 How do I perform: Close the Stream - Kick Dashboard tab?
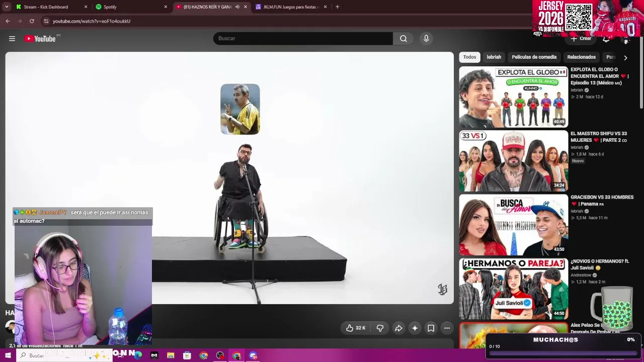[86, 7]
